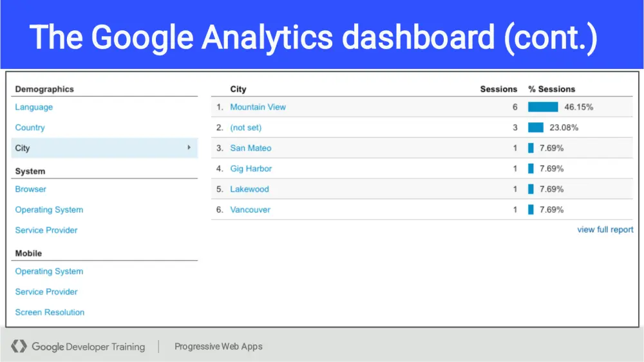The width and height of the screenshot is (644, 362).
Task: Select Screen Resolution under Mobile
Action: tap(50, 312)
